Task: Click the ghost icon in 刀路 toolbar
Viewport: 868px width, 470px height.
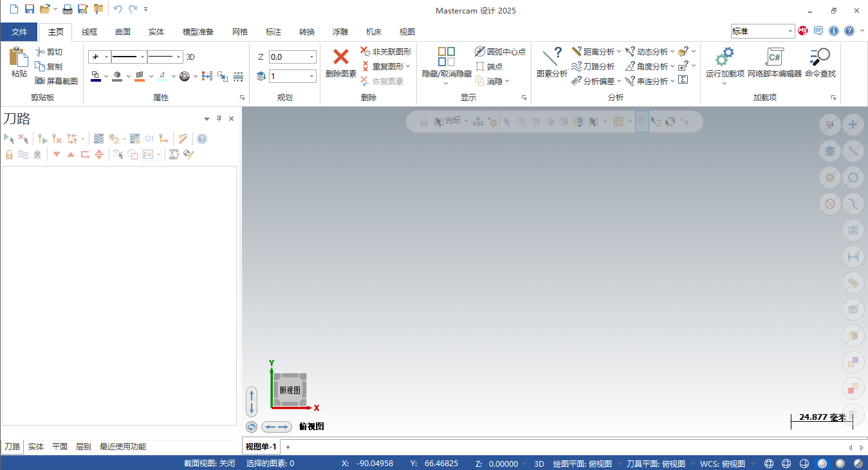Action: click(x=37, y=154)
